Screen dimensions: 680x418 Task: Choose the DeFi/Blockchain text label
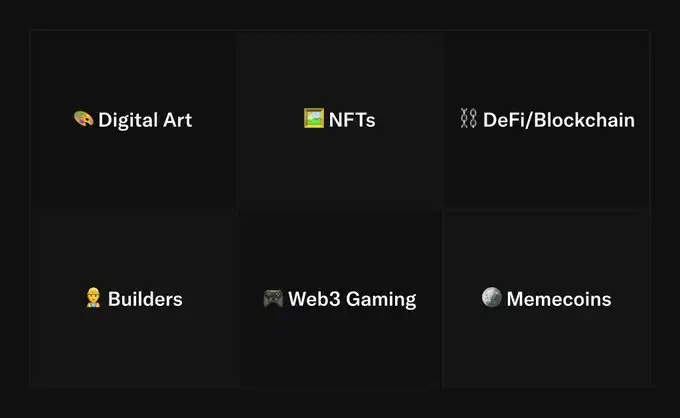(x=558, y=120)
